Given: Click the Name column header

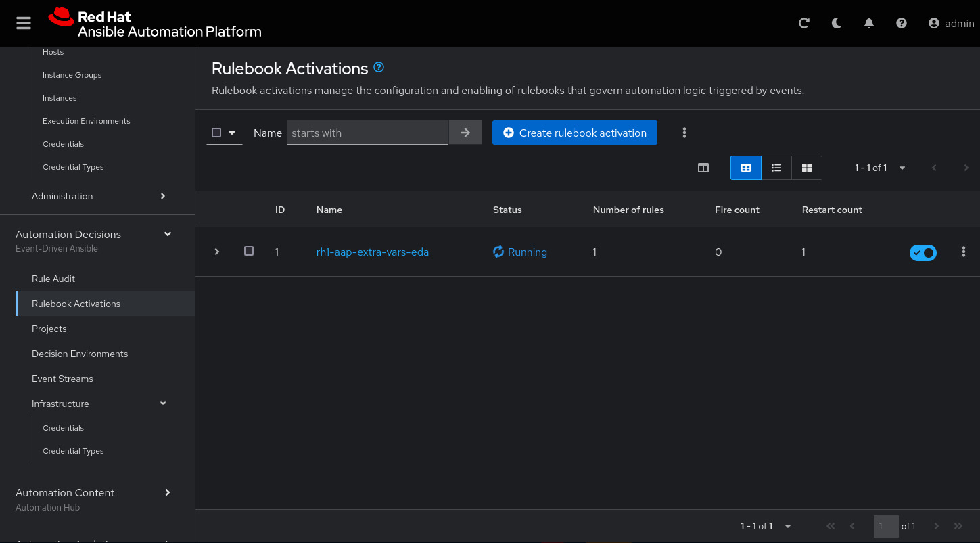Looking at the screenshot, I should (329, 210).
